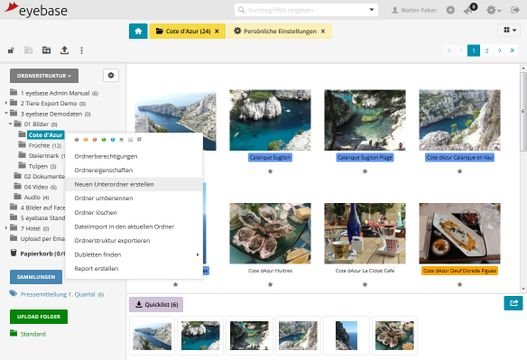
Task: Click the greyed folder list toolbar icon
Action: (29, 50)
